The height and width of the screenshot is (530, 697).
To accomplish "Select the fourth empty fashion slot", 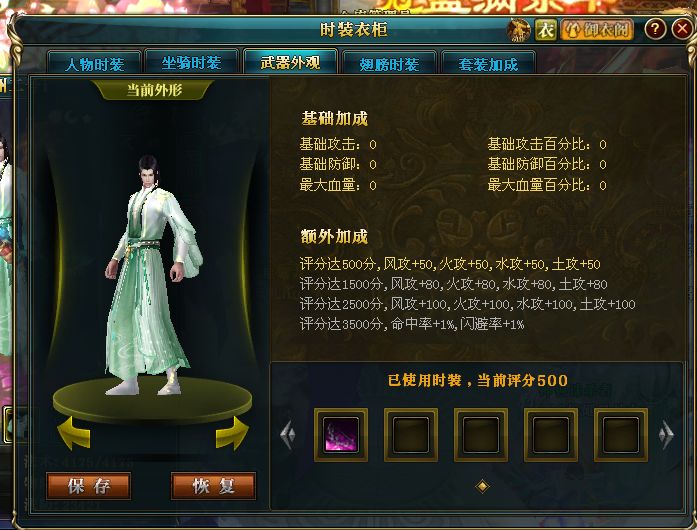I will click(x=551, y=434).
